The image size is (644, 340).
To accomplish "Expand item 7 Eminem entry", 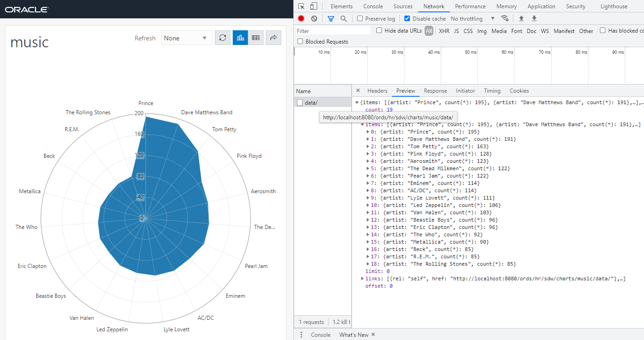I will pos(368,183).
